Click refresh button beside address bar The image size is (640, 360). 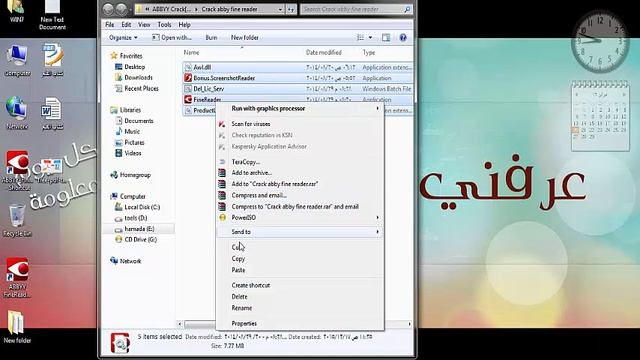291,9
